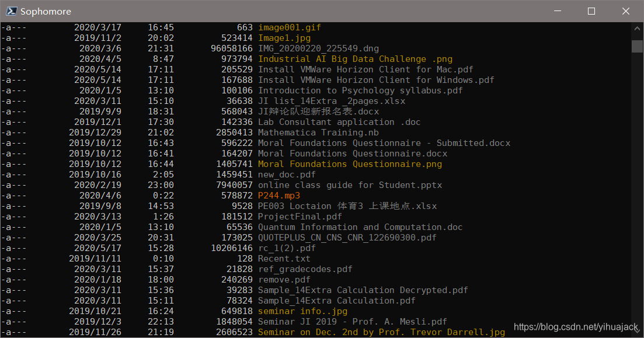
Task: Click the scrollbar up arrow
Action: click(636, 27)
